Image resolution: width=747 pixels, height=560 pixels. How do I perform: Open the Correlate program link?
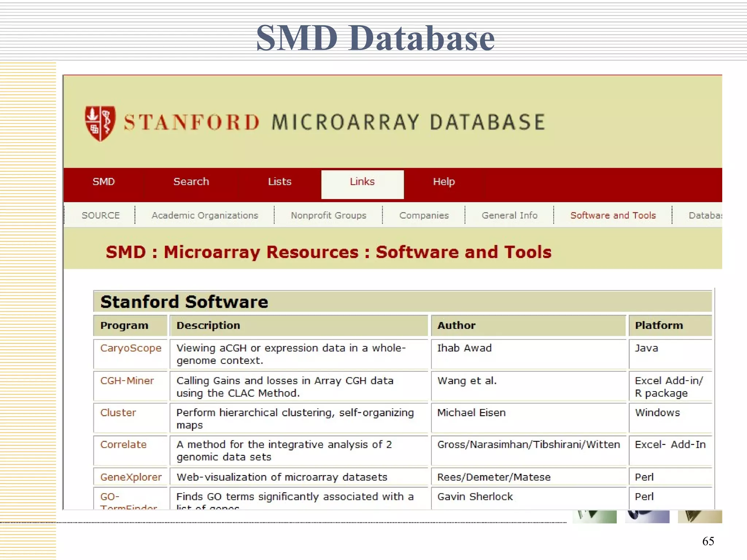tap(123, 444)
